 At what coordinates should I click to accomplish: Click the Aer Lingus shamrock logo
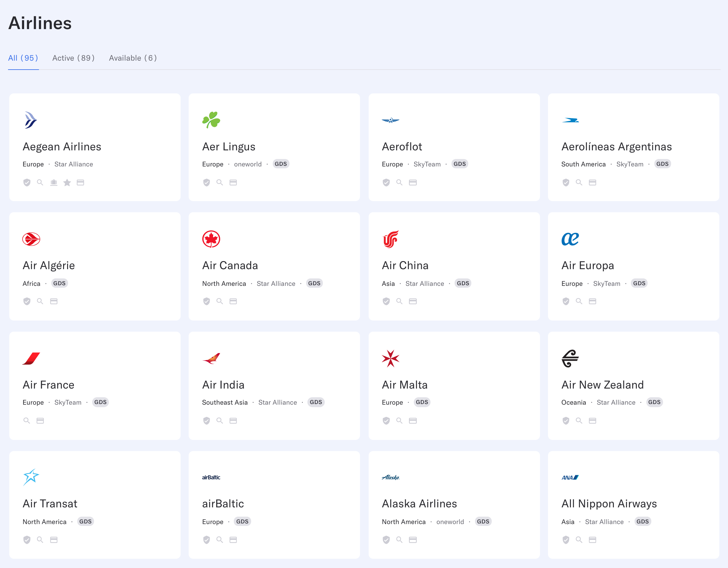coord(211,120)
